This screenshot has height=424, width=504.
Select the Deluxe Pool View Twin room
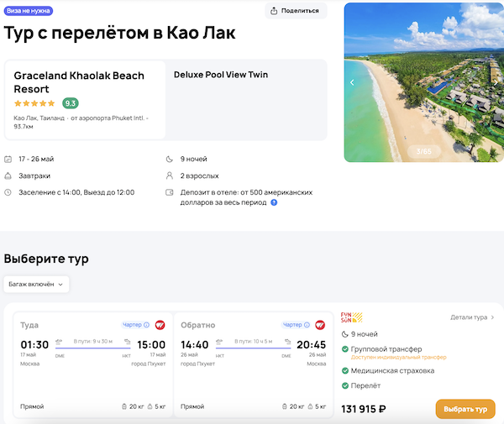coord(221,75)
